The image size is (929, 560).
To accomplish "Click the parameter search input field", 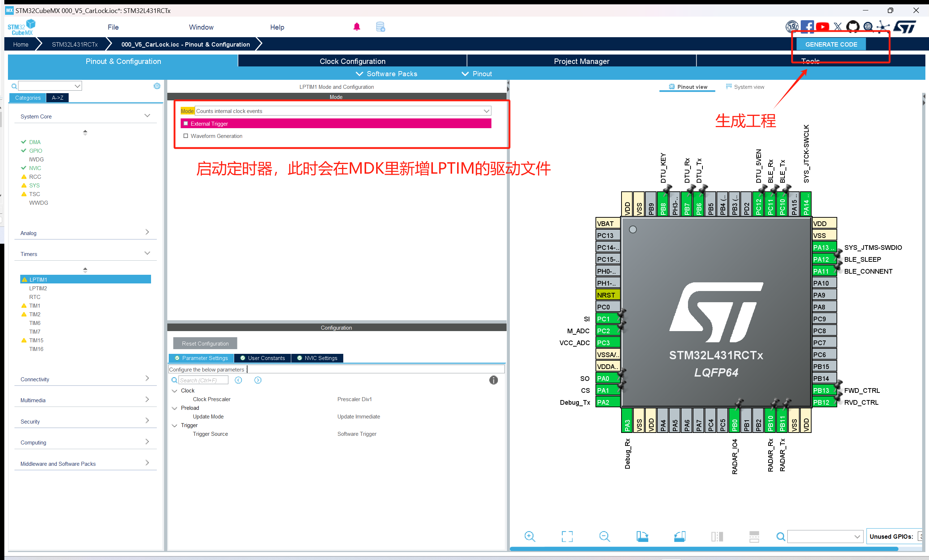I will [x=203, y=380].
